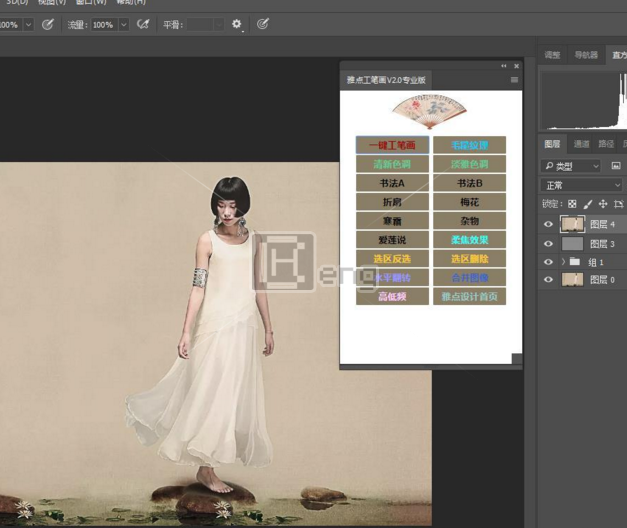Viewport: 627px width, 528px height.
Task: Select the 图层 0 layer name
Action: (x=603, y=280)
